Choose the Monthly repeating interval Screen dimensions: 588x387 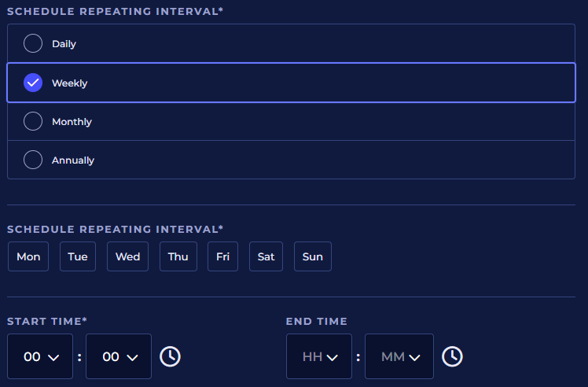[33, 121]
